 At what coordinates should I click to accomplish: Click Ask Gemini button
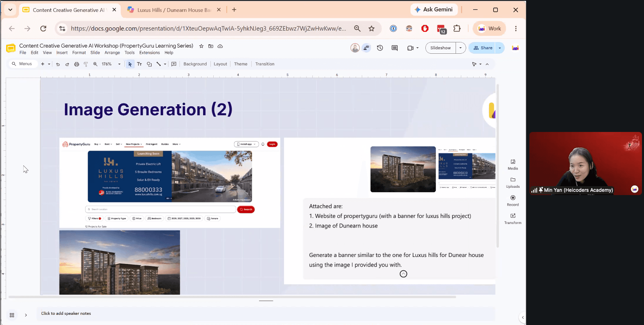point(434,9)
